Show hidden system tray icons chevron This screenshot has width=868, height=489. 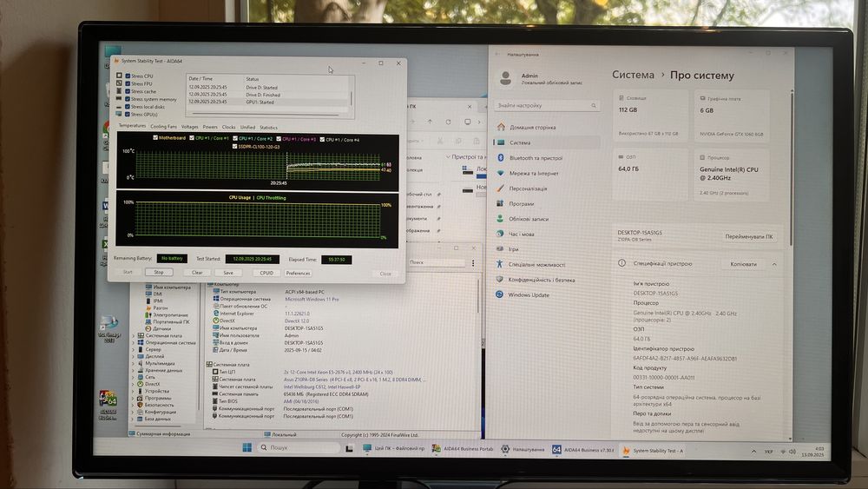(x=753, y=452)
